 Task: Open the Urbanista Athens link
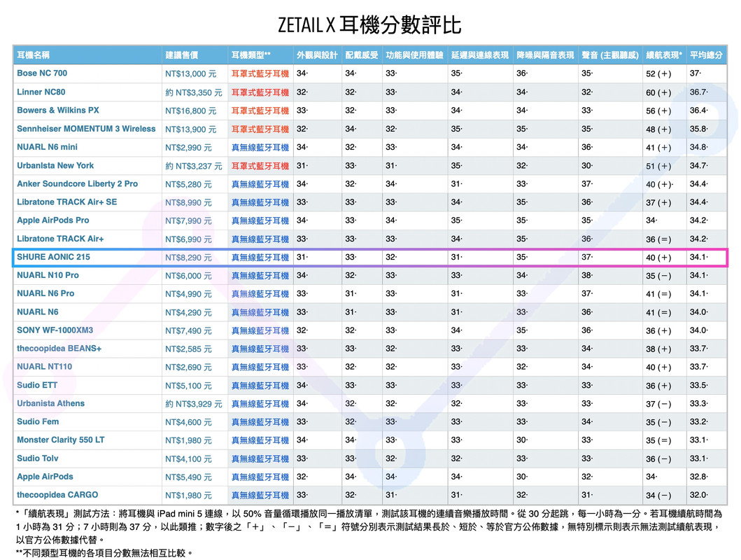50,404
